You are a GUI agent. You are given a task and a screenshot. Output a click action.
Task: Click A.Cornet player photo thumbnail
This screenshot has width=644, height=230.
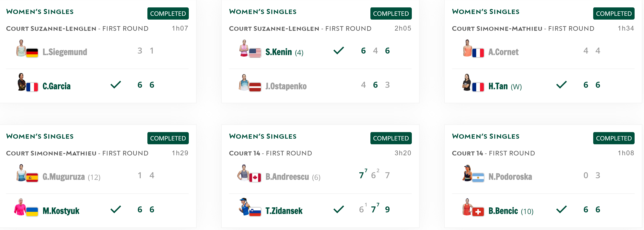tap(467, 48)
